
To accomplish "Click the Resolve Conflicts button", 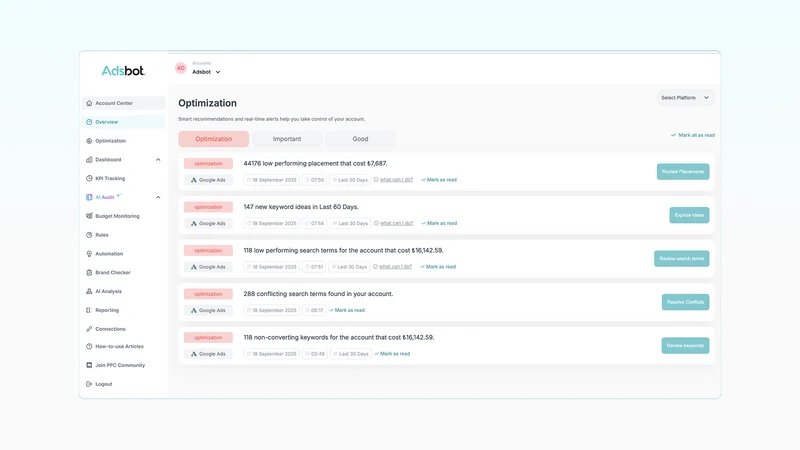I will [685, 302].
